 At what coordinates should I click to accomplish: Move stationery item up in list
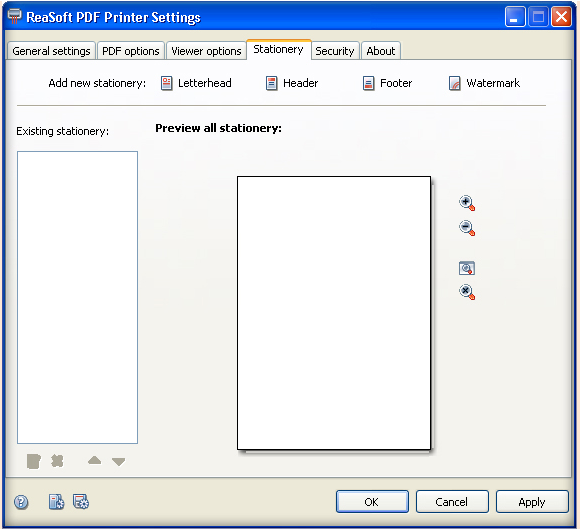[x=94, y=460]
